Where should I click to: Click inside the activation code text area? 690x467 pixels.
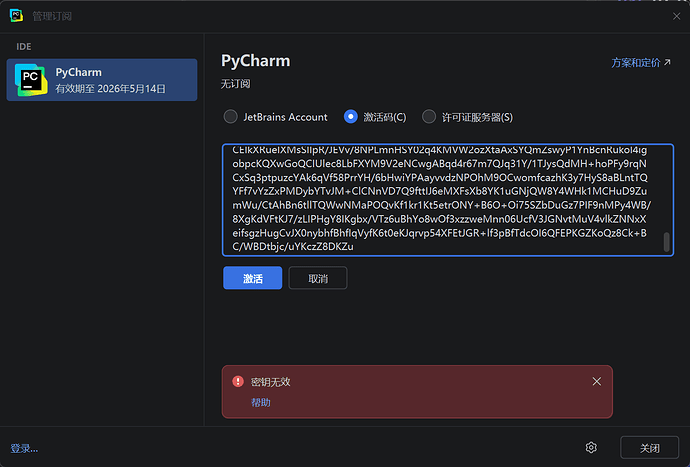click(x=448, y=200)
